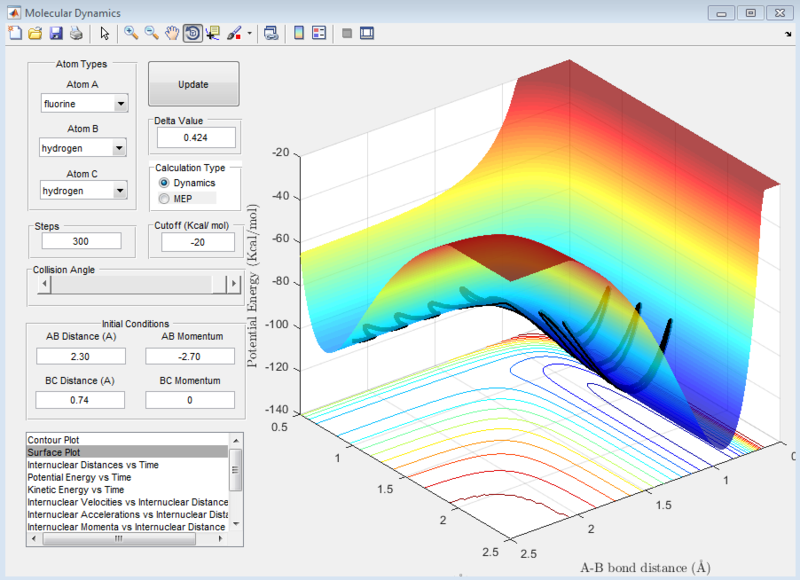Select the Data Cursor tool
Screen dimensions: 800x580
pos(213,34)
